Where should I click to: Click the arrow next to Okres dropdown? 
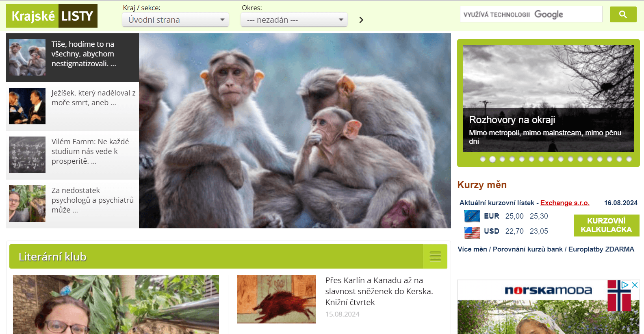pos(361,20)
